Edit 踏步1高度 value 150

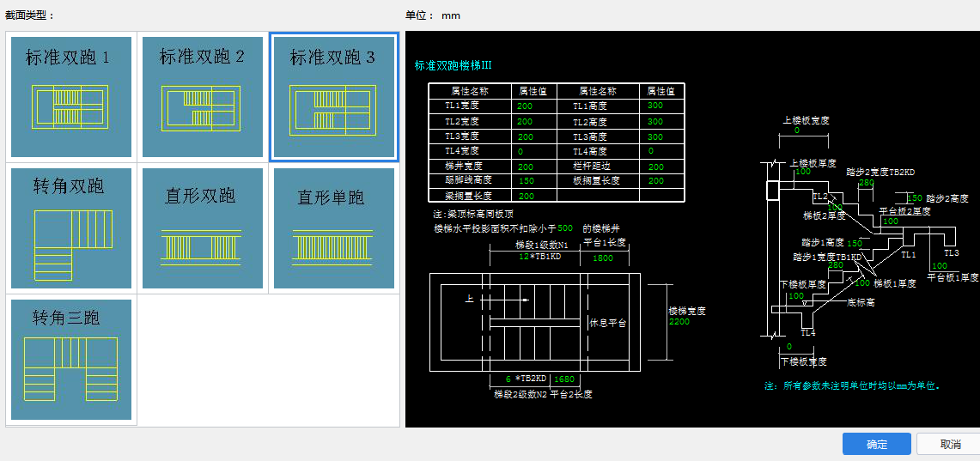pos(855,244)
